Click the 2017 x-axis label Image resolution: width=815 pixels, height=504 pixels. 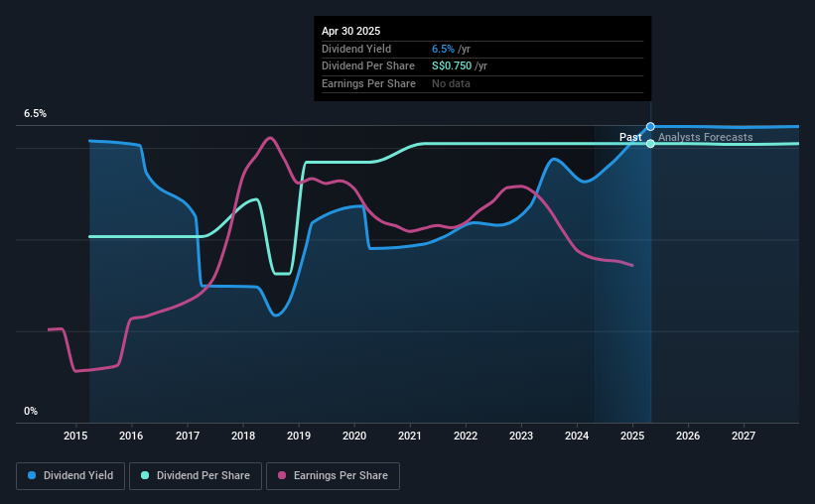click(x=187, y=436)
